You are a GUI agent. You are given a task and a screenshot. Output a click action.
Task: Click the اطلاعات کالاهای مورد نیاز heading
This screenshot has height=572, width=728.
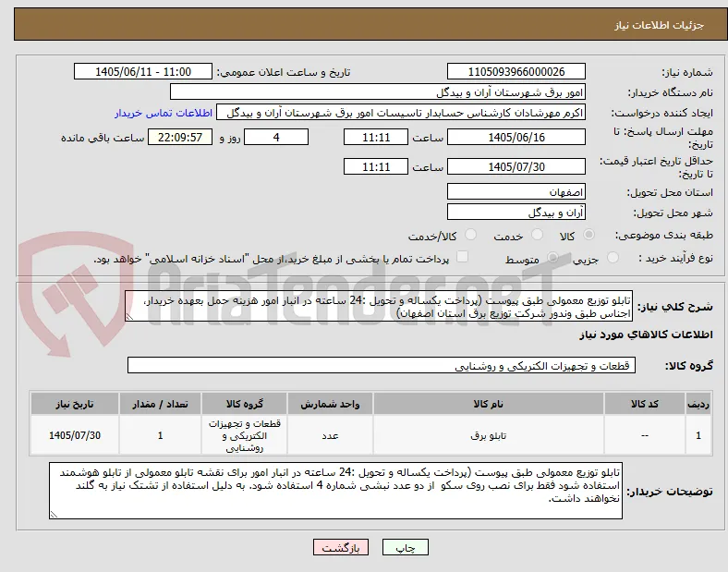coord(646,335)
